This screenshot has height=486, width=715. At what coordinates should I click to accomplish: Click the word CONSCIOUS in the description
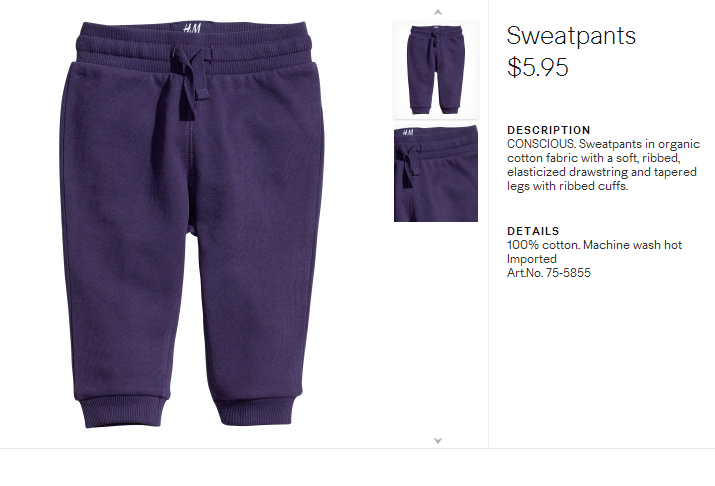[540, 144]
